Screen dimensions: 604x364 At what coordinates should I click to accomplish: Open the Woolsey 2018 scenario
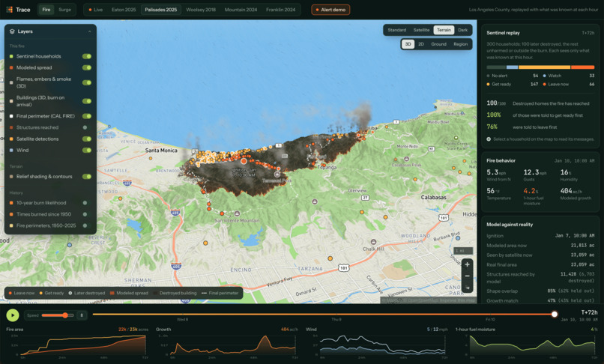coord(201,10)
